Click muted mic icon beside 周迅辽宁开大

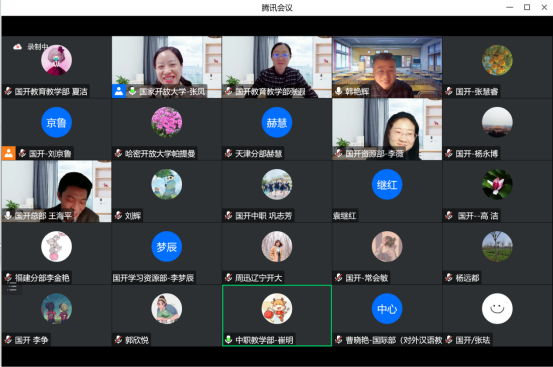[x=228, y=277]
